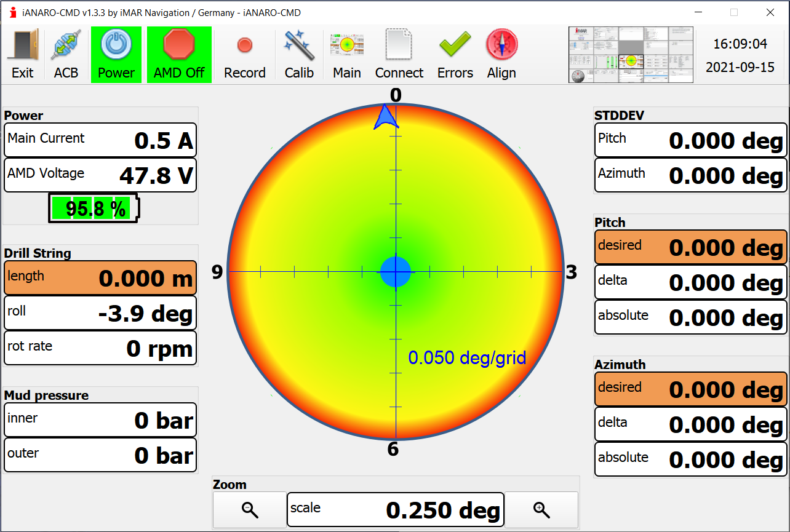The height and width of the screenshot is (532, 790).
Task: Select the Azimuth absolute readout
Action: 691,459
